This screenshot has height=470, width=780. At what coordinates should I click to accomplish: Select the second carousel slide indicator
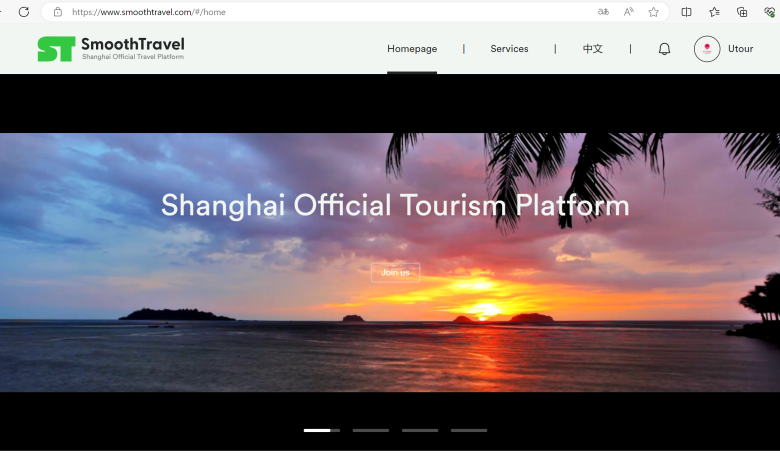[371, 430]
